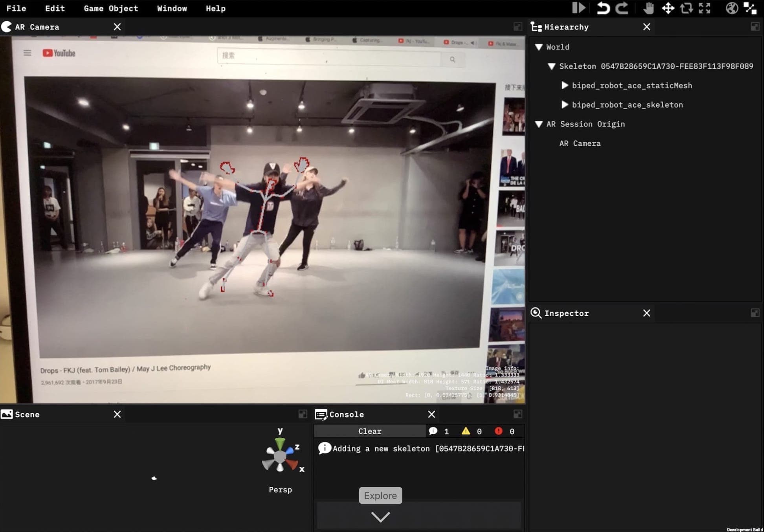Select the move tool
The height and width of the screenshot is (532, 765).
coord(668,8)
